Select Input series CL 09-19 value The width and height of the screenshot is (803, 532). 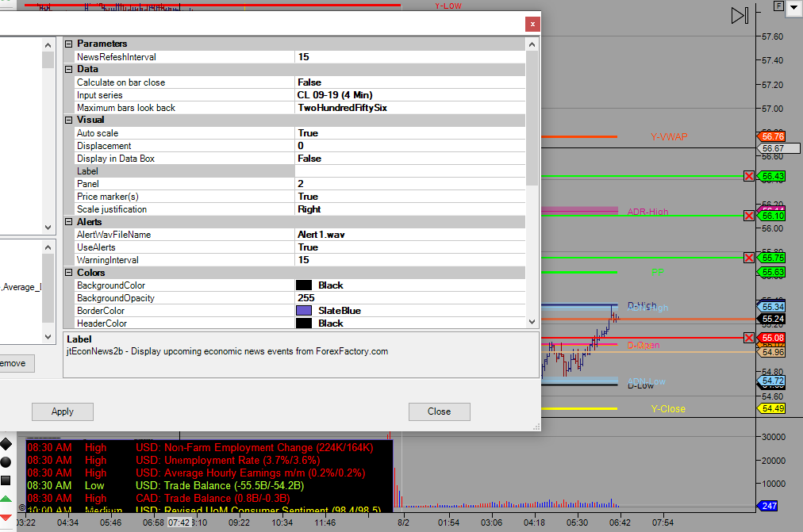410,95
